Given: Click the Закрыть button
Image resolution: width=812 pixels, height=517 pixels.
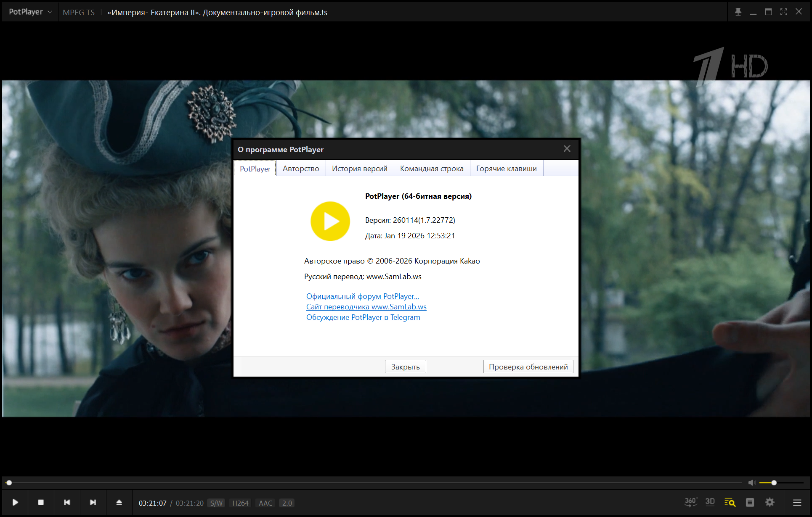Looking at the screenshot, I should point(405,367).
